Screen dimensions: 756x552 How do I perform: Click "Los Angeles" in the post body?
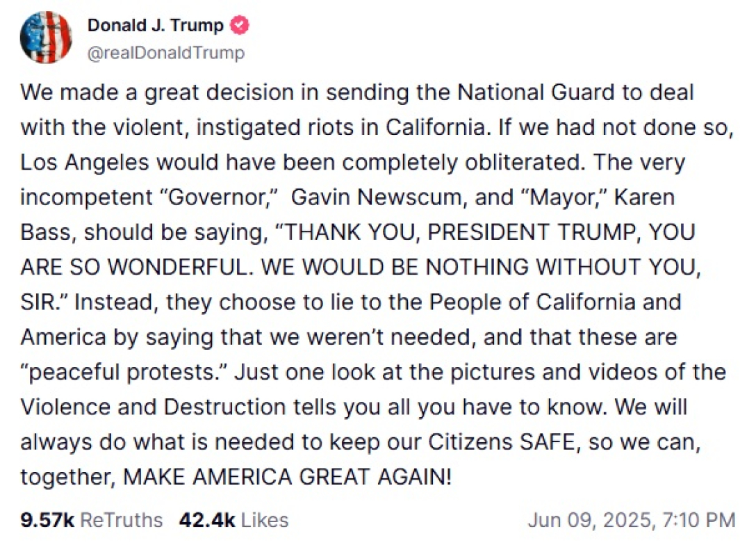(x=85, y=162)
